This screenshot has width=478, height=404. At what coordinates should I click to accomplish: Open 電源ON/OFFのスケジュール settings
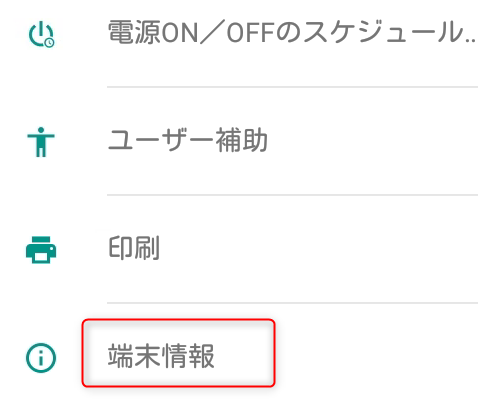click(x=292, y=33)
